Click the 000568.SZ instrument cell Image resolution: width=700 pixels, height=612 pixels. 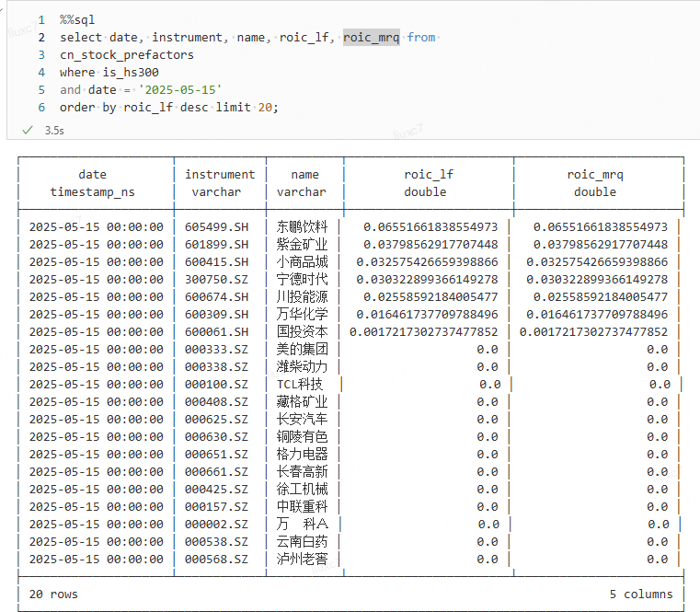216,559
